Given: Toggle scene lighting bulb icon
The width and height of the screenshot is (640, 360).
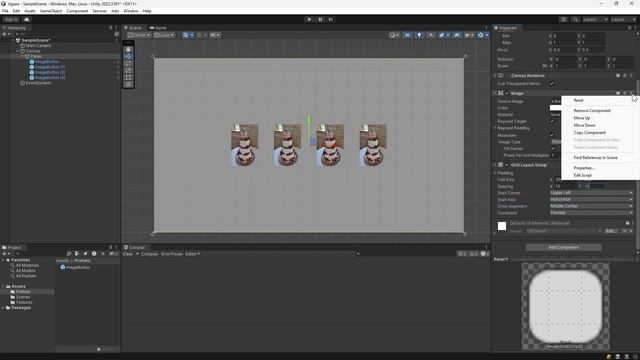Looking at the screenshot, I should tap(419, 35).
